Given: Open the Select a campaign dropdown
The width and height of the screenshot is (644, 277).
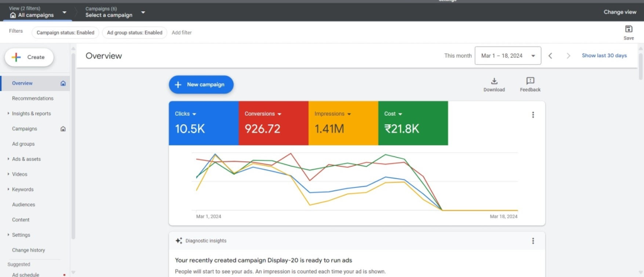Looking at the screenshot, I should 143,13.
